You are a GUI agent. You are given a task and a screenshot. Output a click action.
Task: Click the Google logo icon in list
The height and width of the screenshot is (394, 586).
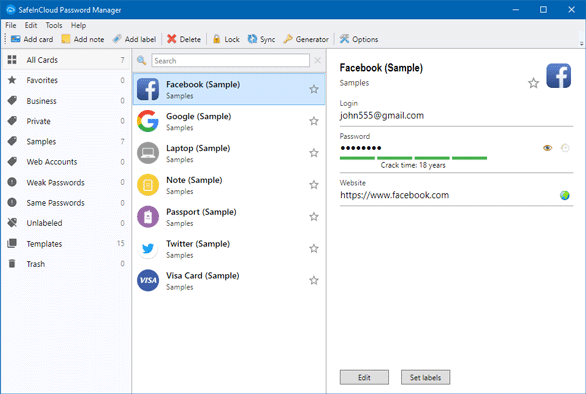coord(148,121)
